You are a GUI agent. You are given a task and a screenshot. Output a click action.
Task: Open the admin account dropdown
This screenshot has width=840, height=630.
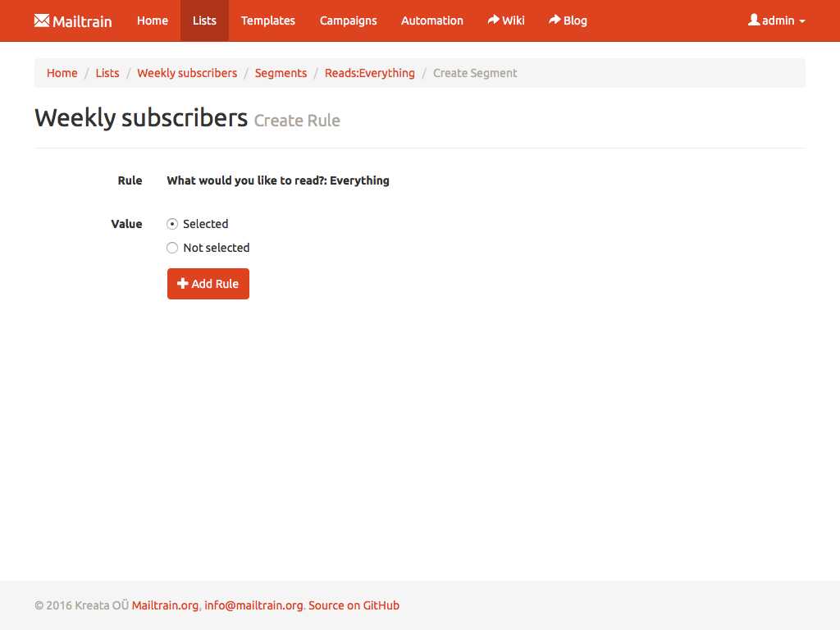point(776,21)
